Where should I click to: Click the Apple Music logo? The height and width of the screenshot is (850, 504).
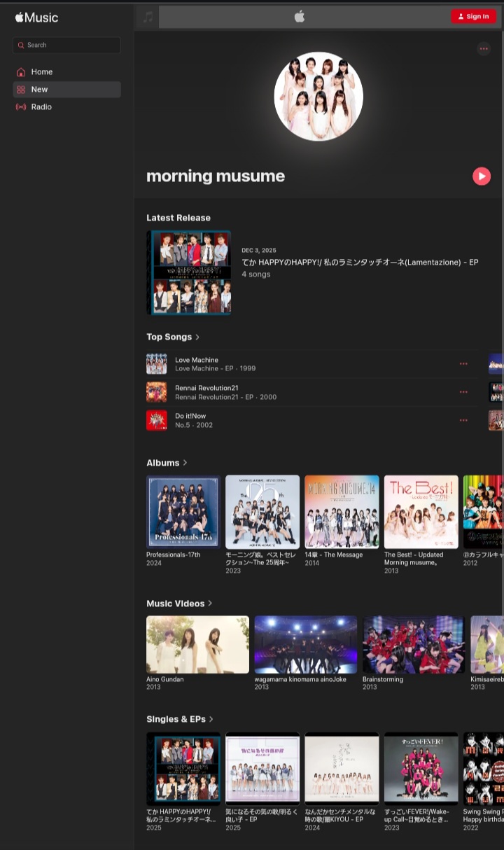click(x=36, y=18)
